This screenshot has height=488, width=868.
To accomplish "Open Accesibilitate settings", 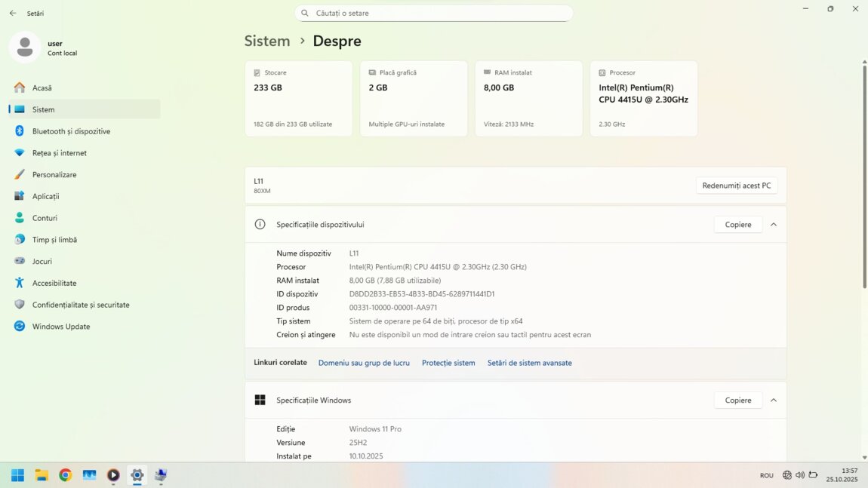I will tap(54, 283).
